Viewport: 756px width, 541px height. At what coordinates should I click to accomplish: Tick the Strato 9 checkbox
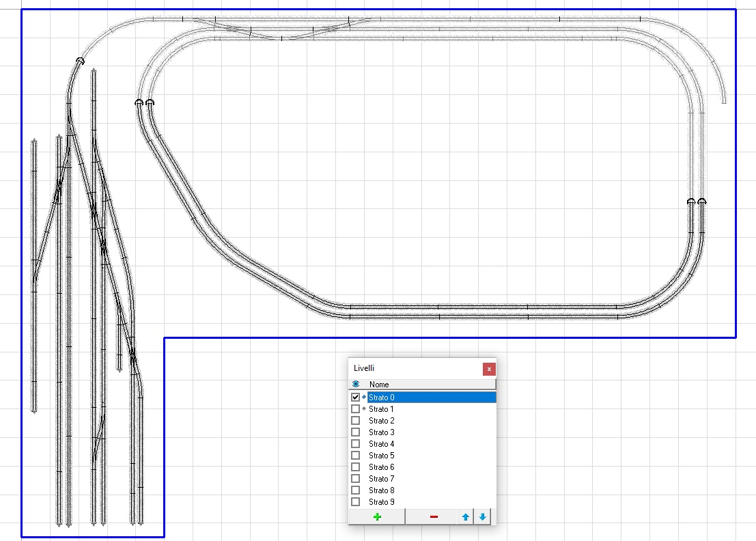coord(355,502)
